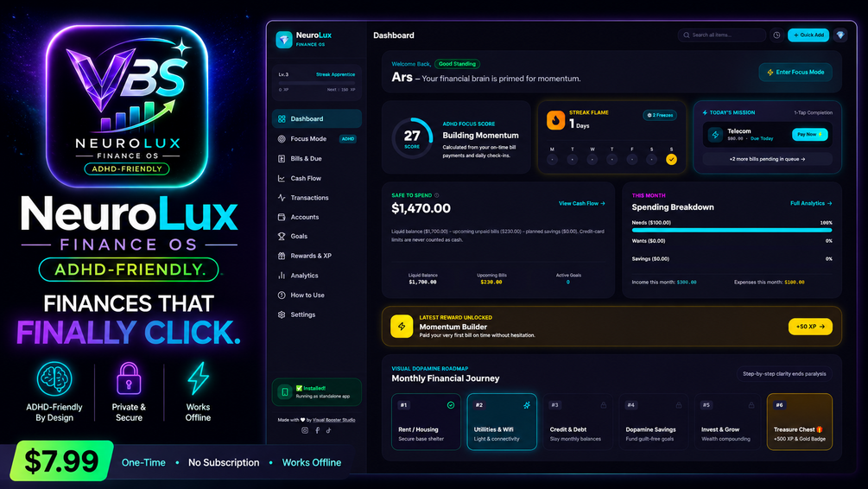This screenshot has height=489, width=868.
Task: Click the Rewards & XP gift icon
Action: click(x=282, y=256)
